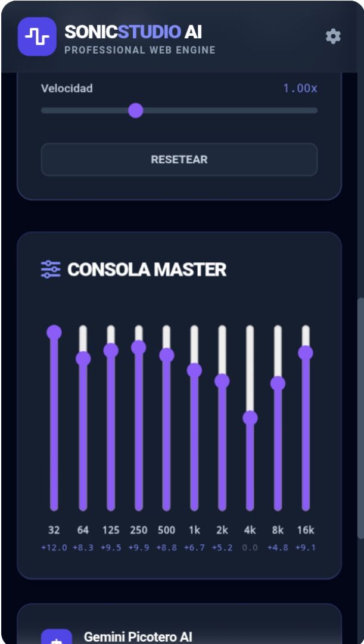Click the 16k band slider knob
Image resolution: width=364 pixels, height=644 pixels.
[x=306, y=352]
